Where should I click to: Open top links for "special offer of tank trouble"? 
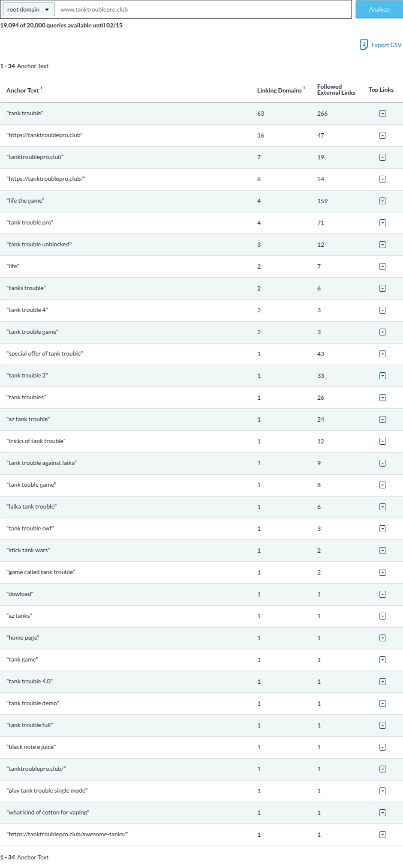pos(383,354)
